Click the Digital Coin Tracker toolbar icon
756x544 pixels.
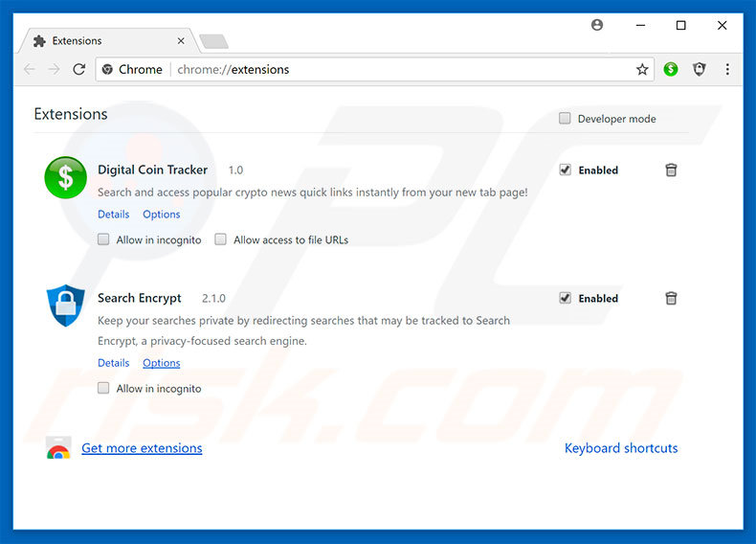[671, 69]
